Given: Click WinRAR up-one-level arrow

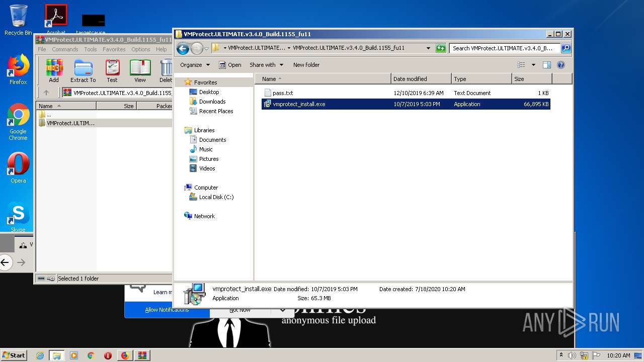Looking at the screenshot, I should (46, 93).
